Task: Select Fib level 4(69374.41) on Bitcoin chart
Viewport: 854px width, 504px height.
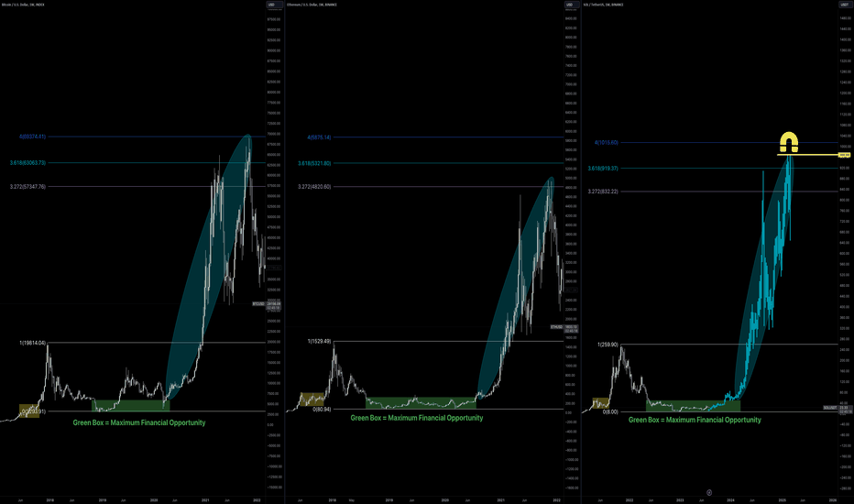Action: (x=33, y=137)
